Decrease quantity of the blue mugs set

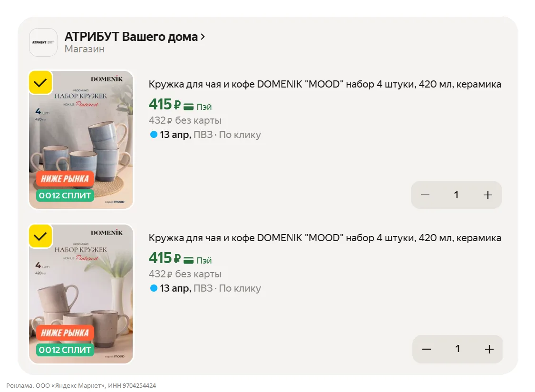tap(425, 195)
